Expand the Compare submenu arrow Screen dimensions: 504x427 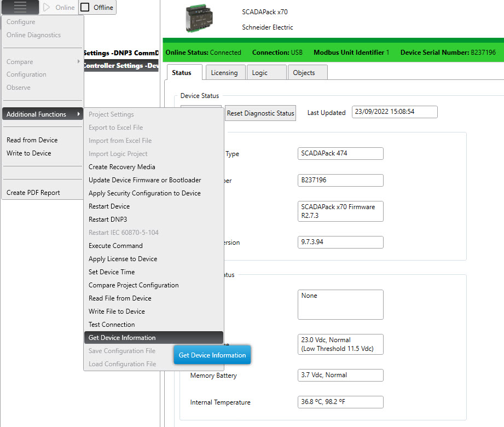78,61
